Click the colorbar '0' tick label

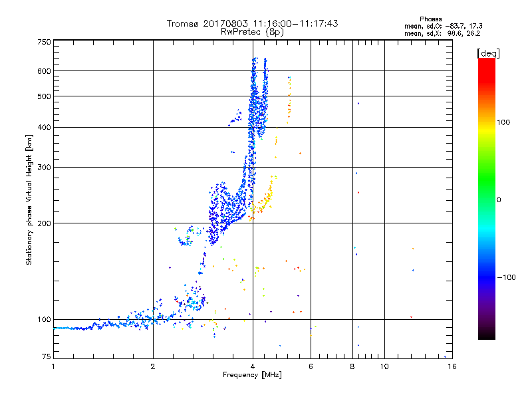499,200
